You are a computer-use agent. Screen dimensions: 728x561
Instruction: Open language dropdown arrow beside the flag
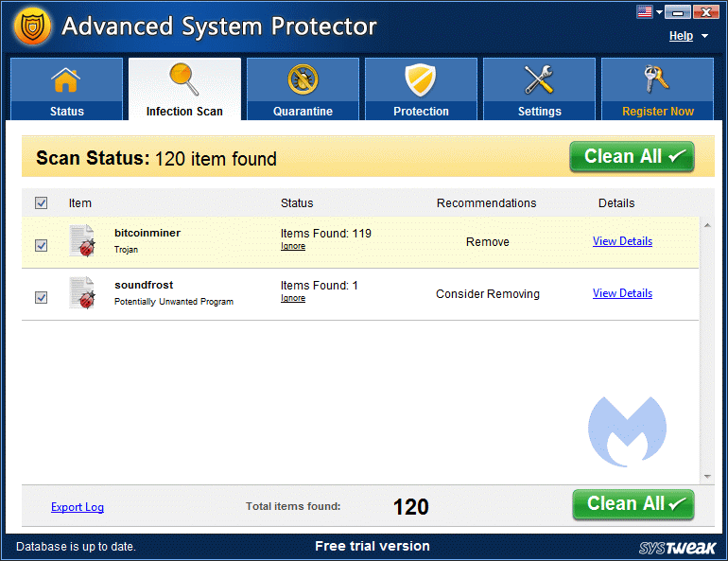pos(659,12)
